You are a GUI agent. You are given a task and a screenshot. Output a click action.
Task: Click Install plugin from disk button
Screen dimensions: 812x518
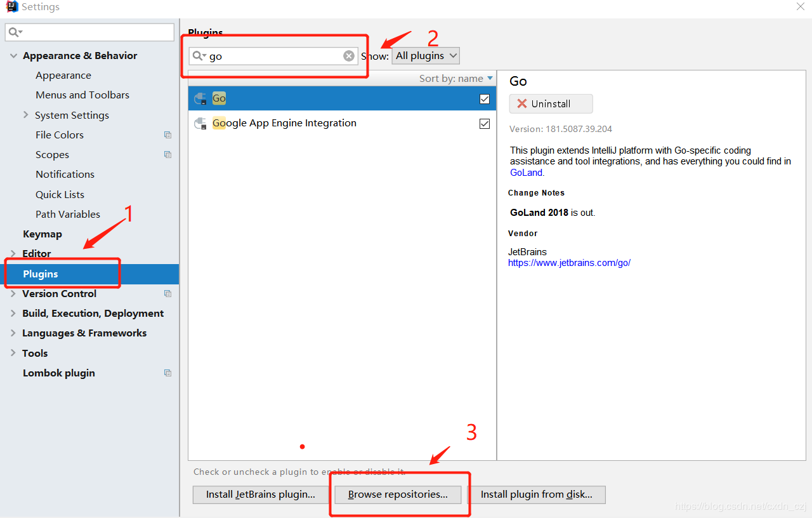point(536,495)
